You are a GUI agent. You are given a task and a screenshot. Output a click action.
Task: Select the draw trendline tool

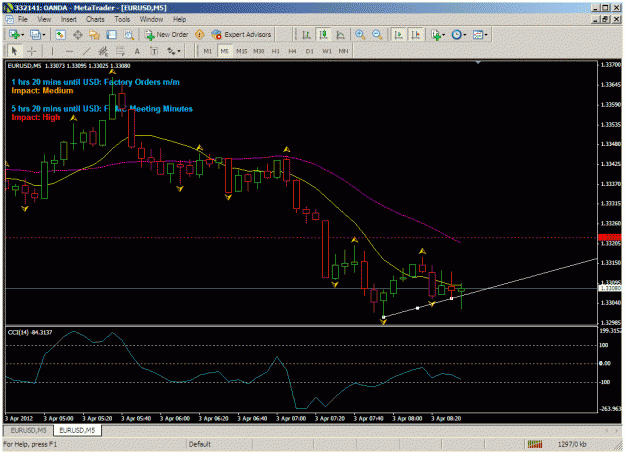point(86,51)
